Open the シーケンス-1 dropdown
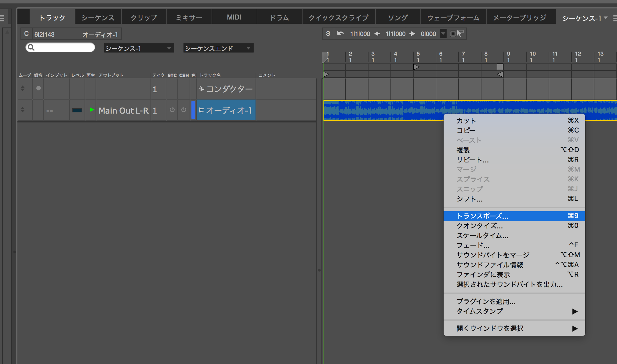The height and width of the screenshot is (364, 617). coord(139,48)
